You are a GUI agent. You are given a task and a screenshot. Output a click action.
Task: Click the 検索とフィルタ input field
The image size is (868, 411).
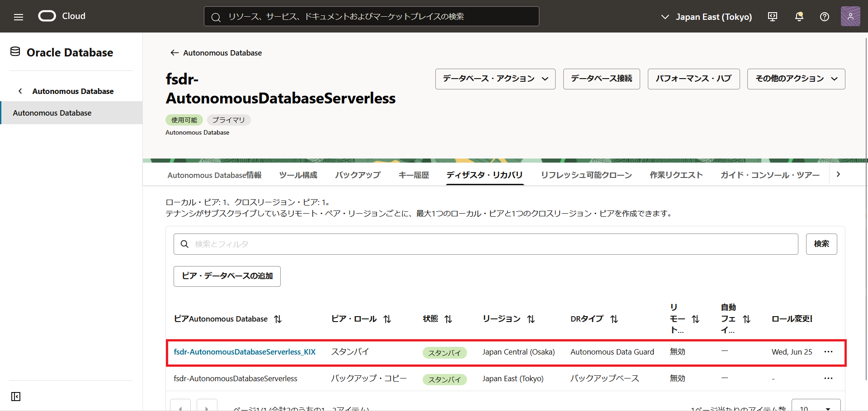pyautogui.click(x=486, y=244)
